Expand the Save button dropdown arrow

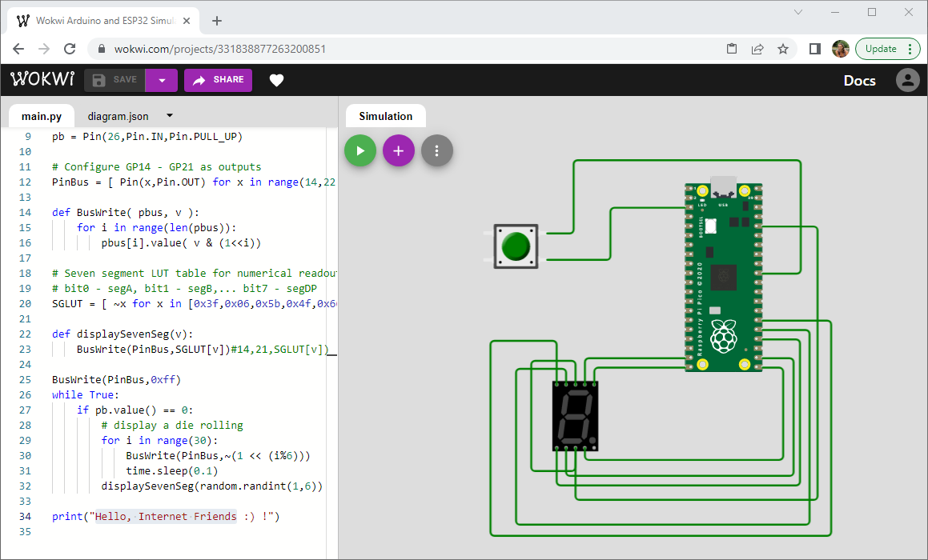pyautogui.click(x=162, y=80)
